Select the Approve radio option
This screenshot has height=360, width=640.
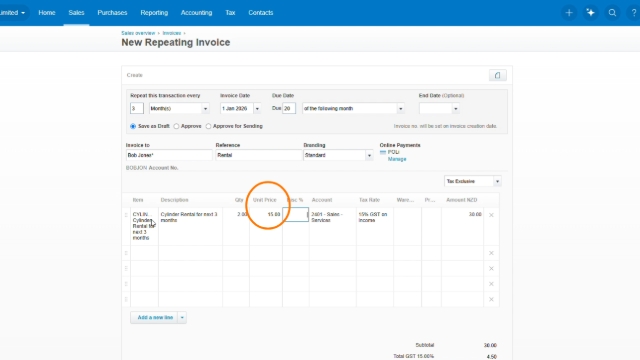[x=176, y=127]
